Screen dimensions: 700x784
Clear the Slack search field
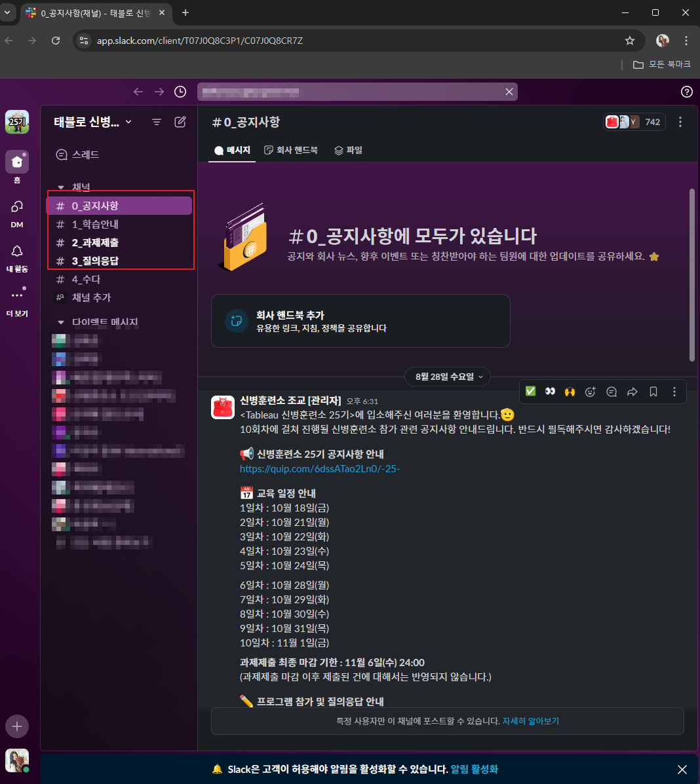tap(509, 92)
